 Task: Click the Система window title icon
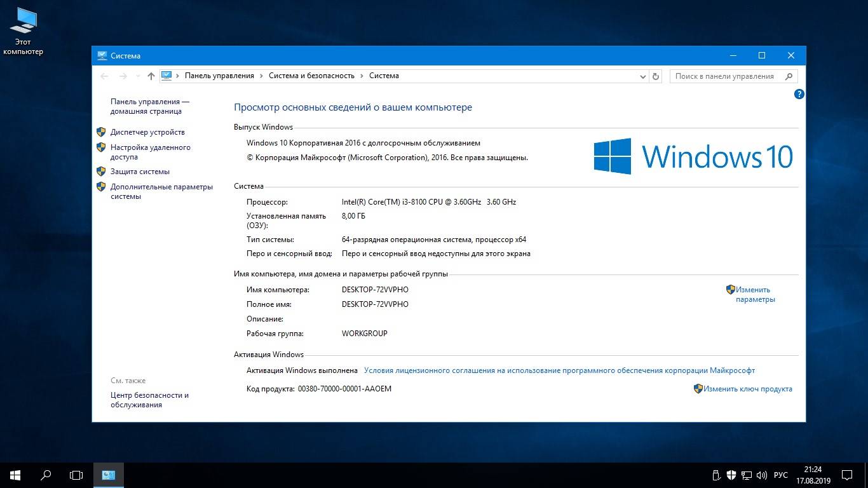[102, 56]
